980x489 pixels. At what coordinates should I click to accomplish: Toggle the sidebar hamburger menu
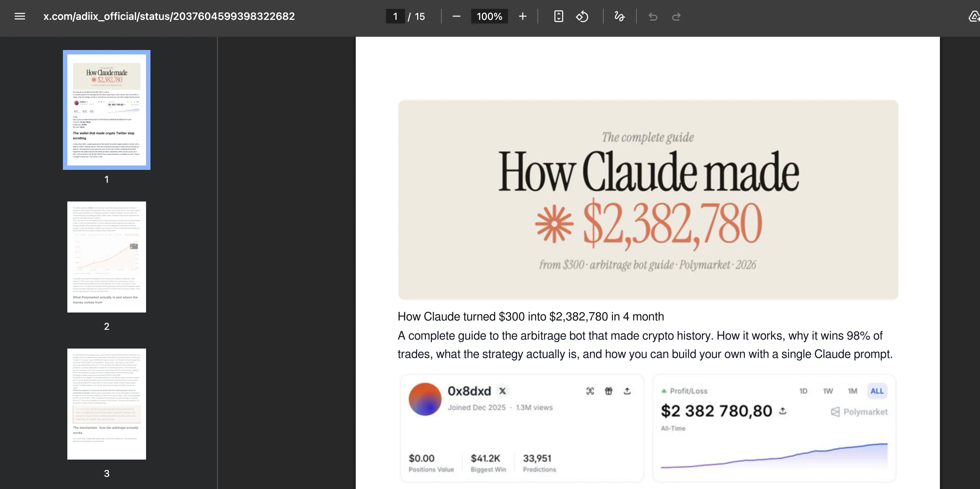[x=20, y=16]
